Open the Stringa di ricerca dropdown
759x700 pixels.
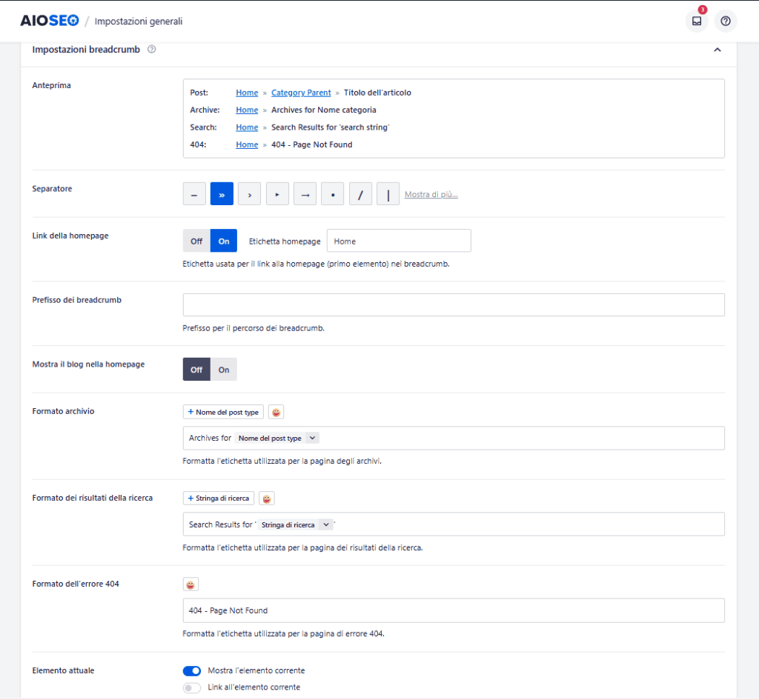click(x=295, y=524)
